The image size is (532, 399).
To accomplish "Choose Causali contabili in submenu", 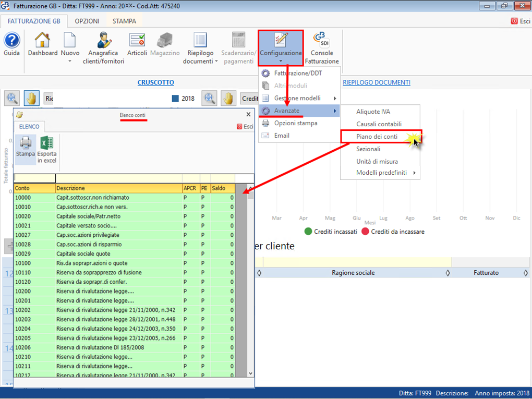I will (379, 124).
